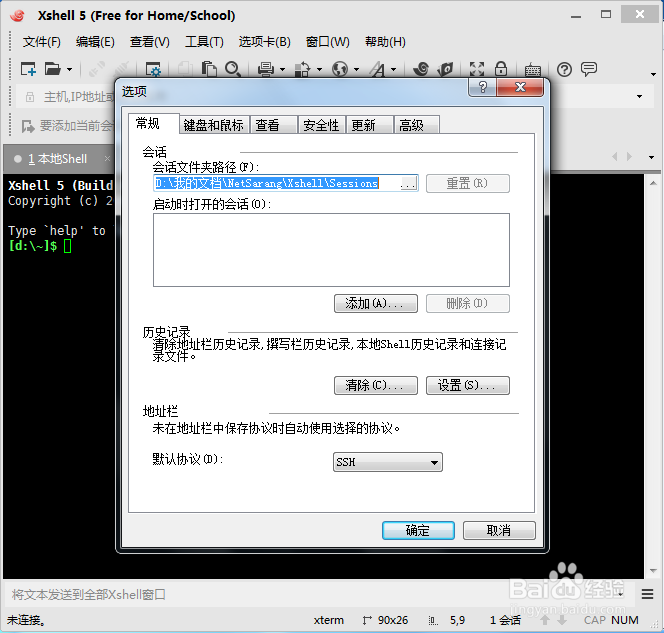Screen dimensions: 664x633
Task: Click the Open Session folder icon
Action: click(x=53, y=69)
